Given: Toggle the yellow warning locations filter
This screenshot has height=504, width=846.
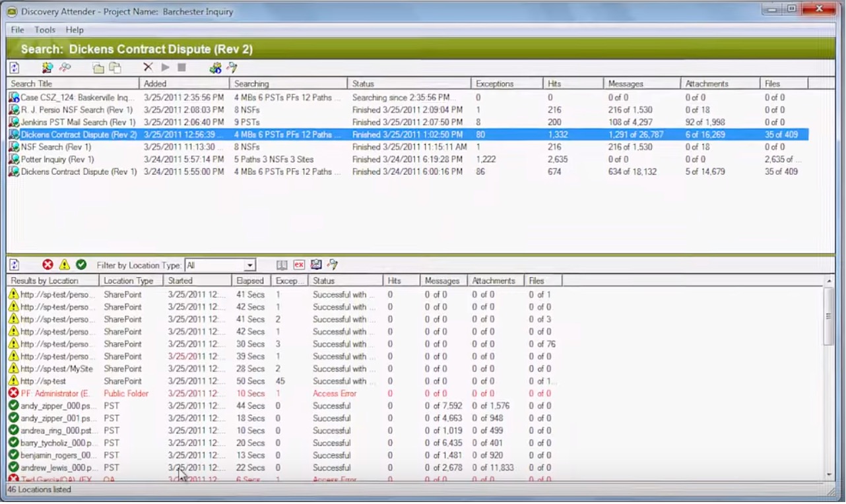Looking at the screenshot, I should click(64, 265).
